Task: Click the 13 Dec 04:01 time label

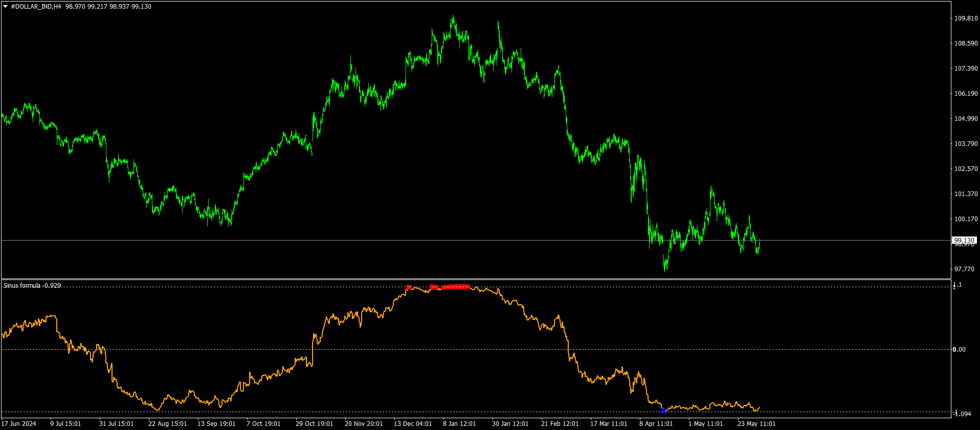Action: coord(412,424)
